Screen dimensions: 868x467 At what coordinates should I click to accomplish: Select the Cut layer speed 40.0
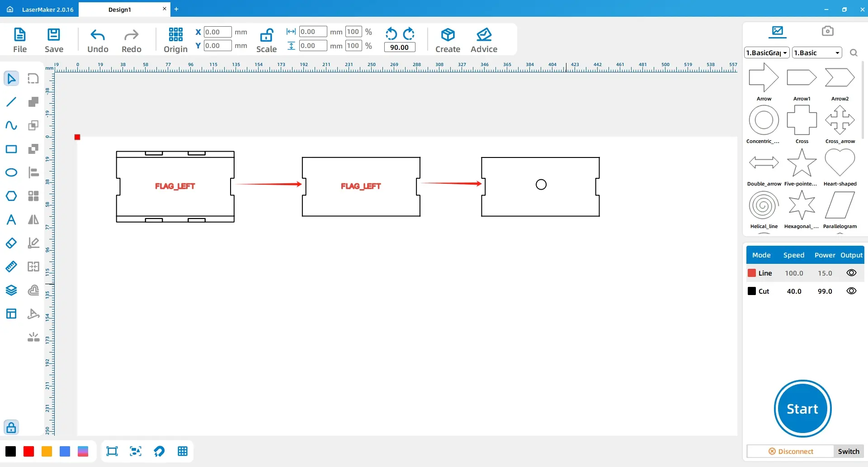point(794,291)
